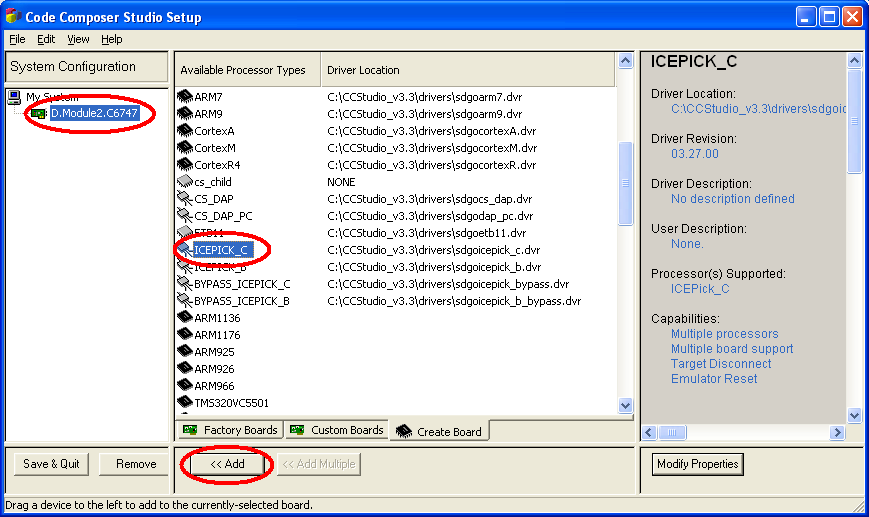Click the CortexR4 processor chip icon

click(185, 165)
